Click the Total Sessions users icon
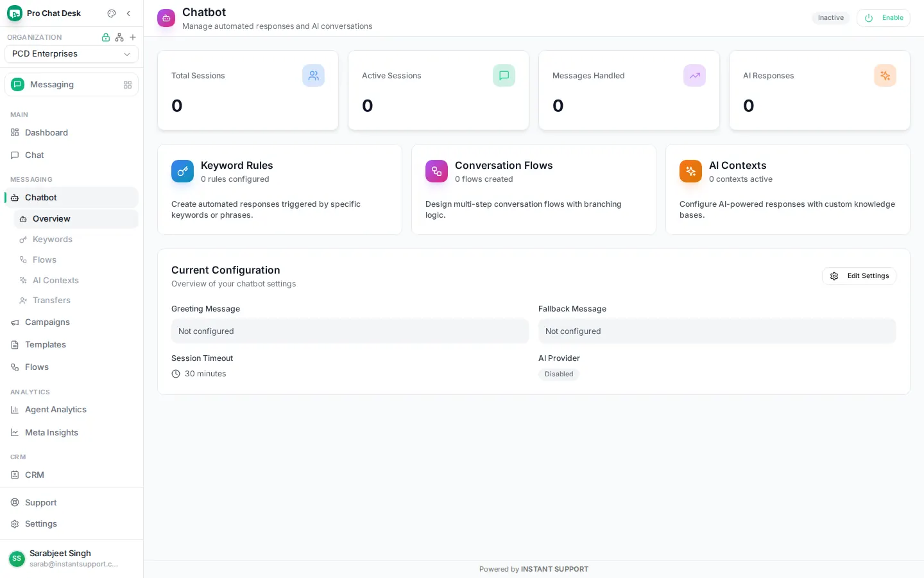The width and height of the screenshot is (924, 578). (x=313, y=76)
